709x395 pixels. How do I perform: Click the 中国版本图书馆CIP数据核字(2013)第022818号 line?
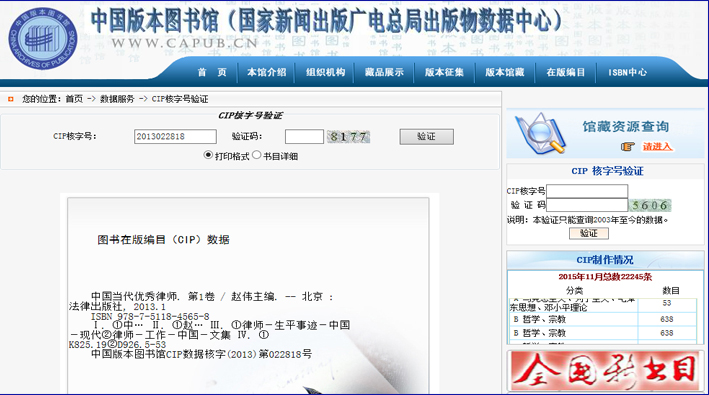point(202,354)
